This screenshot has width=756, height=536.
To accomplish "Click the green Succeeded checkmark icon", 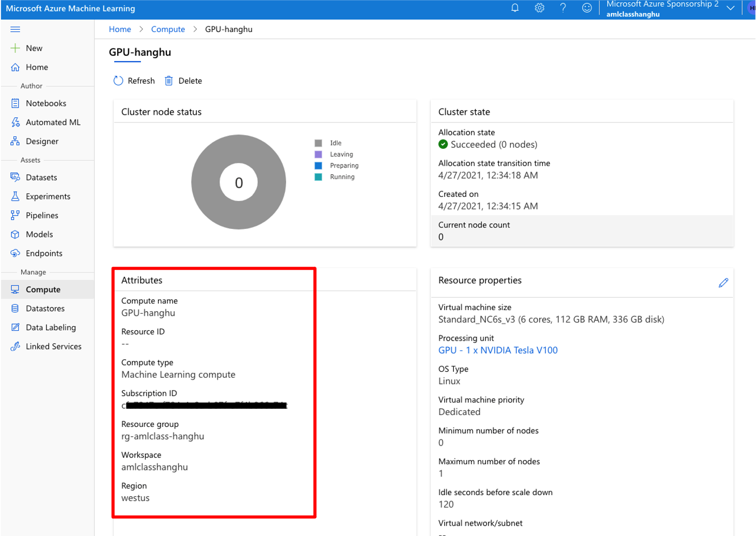I will pyautogui.click(x=443, y=144).
